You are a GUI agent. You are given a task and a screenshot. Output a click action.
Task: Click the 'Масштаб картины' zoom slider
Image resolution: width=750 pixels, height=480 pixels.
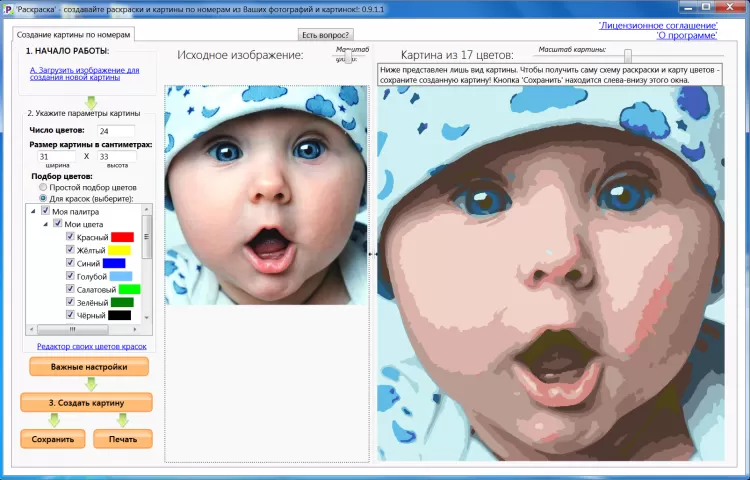[x=628, y=56]
